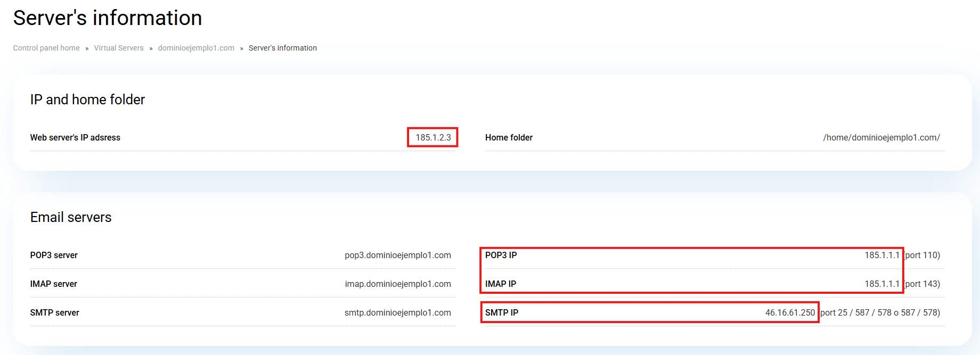Click the web server IP 185.1.2.3
980x355 pixels.
(x=433, y=137)
